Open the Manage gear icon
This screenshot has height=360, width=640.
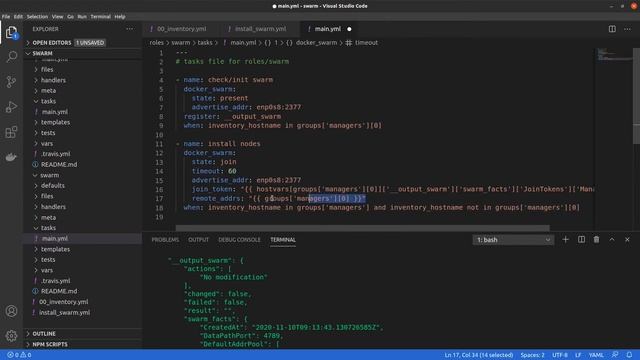pyautogui.click(x=11, y=336)
